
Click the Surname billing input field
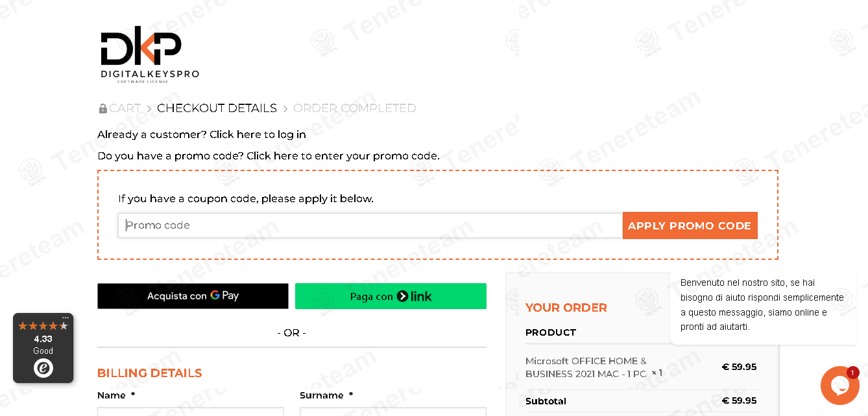click(392, 411)
